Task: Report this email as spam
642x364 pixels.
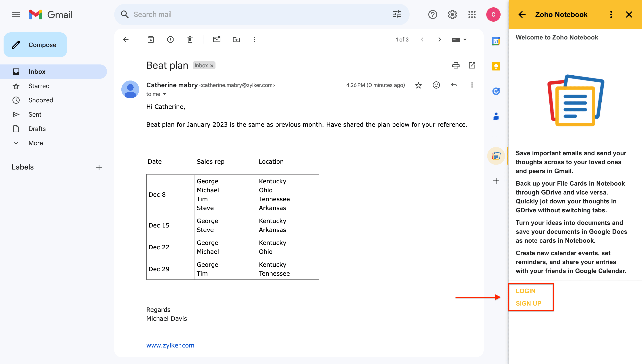Action: click(170, 39)
